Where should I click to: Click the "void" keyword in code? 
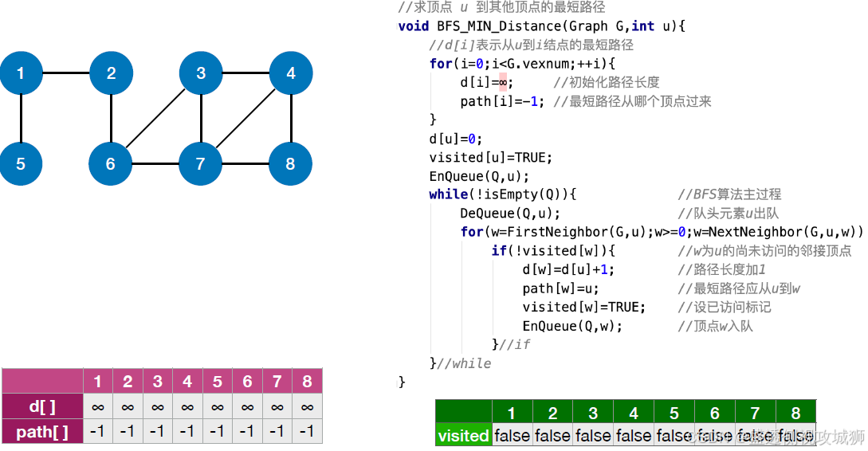tap(414, 26)
